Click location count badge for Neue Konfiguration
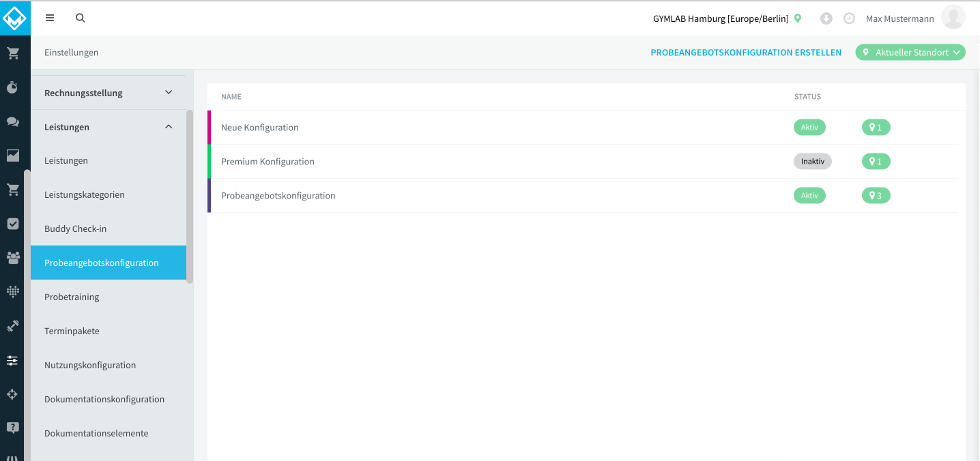The image size is (980, 461). 876,128
